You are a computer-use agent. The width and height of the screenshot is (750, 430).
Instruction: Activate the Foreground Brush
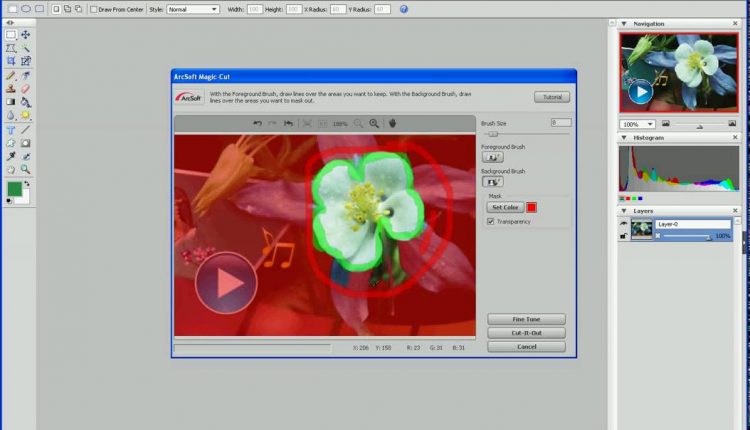(x=493, y=157)
